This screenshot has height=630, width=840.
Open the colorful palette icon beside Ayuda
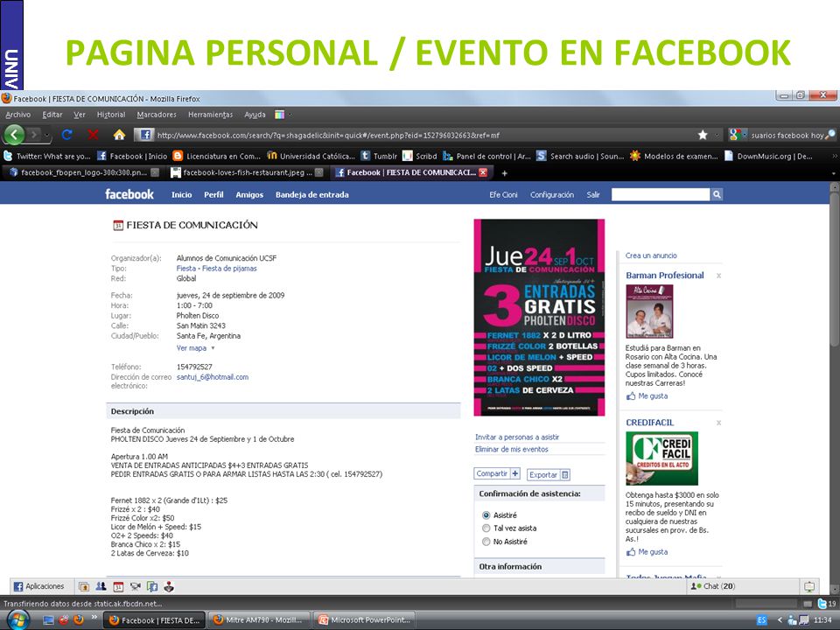click(279, 114)
